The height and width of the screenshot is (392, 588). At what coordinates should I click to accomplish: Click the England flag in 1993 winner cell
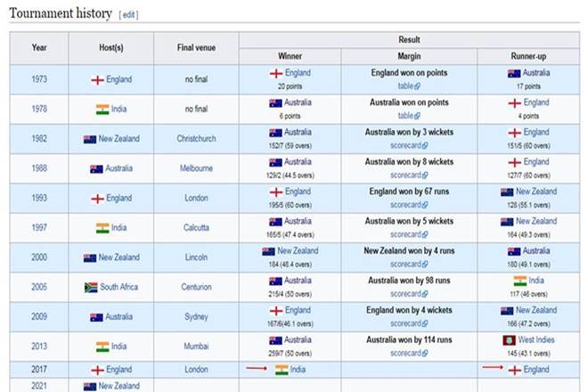276,192
